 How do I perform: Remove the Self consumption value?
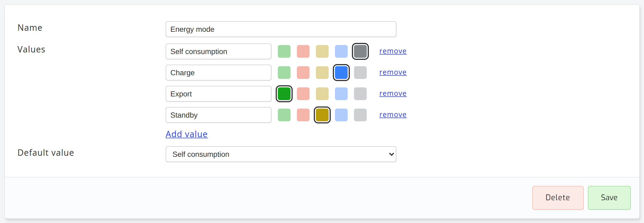pyautogui.click(x=393, y=51)
